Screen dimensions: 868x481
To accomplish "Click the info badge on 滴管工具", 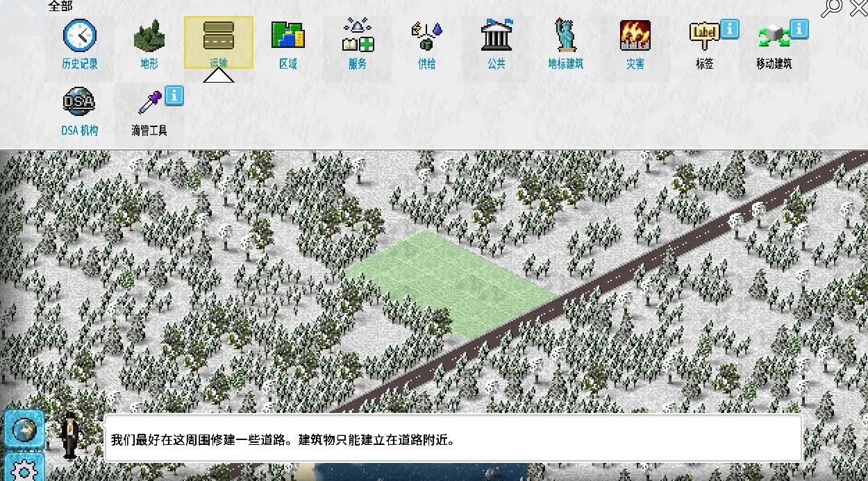I will tap(174, 95).
